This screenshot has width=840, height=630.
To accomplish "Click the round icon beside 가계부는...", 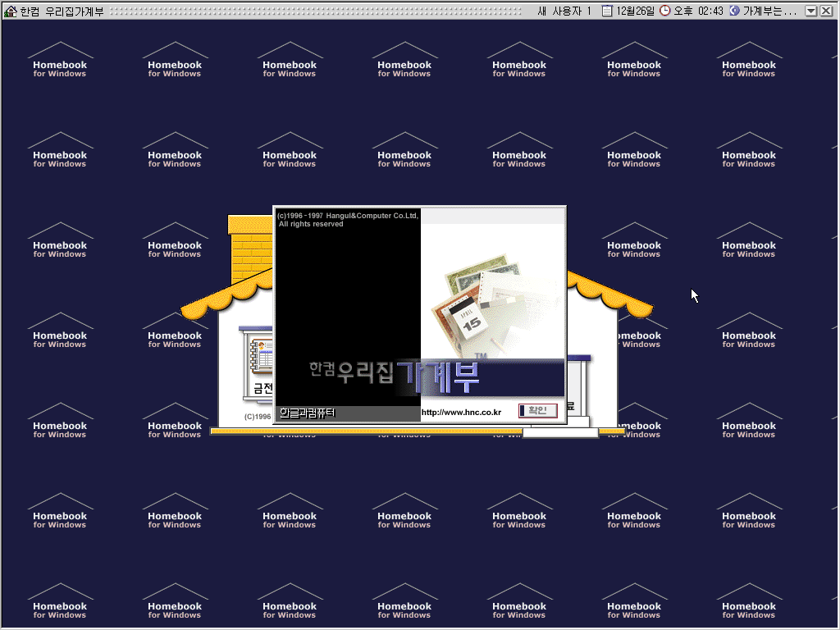I will (734, 11).
